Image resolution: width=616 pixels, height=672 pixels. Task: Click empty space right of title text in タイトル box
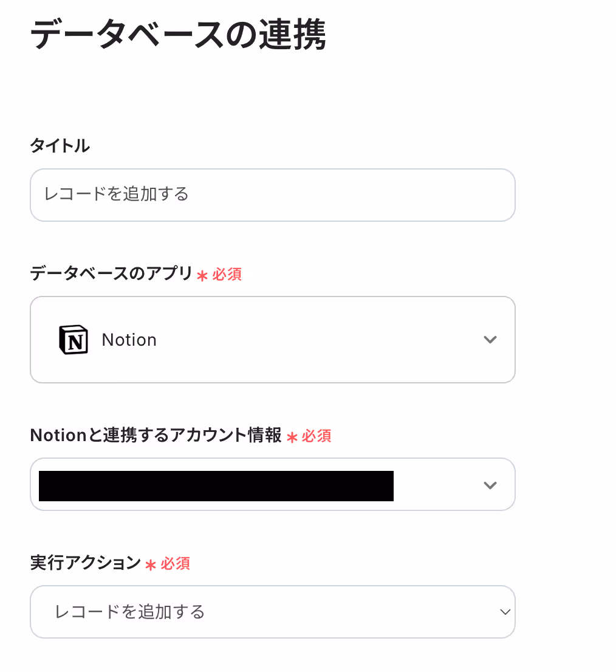(352, 195)
